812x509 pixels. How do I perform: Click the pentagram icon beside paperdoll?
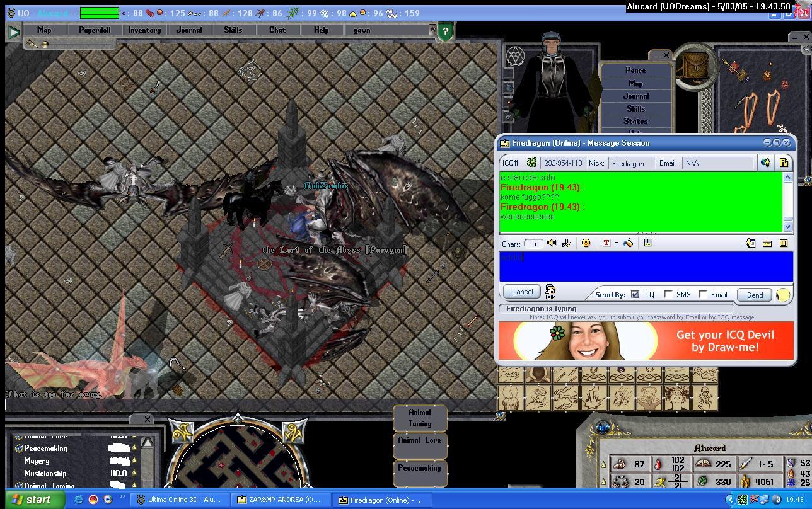[516, 56]
